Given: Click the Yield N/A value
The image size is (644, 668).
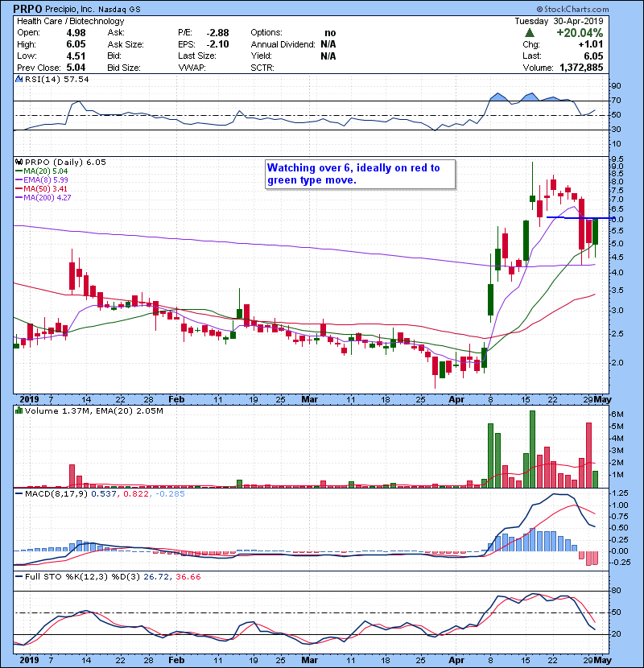Looking at the screenshot, I should pos(328,56).
